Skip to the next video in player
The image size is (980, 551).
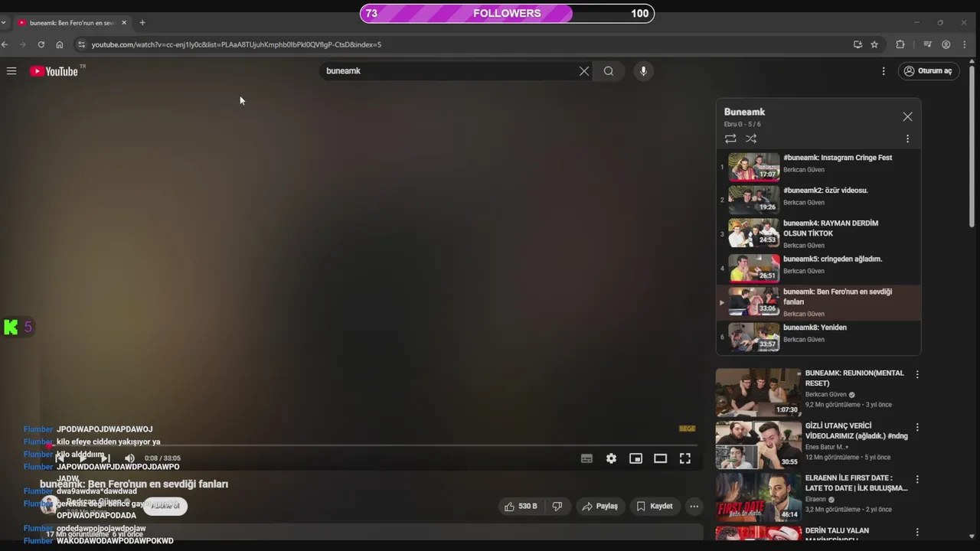point(106,458)
